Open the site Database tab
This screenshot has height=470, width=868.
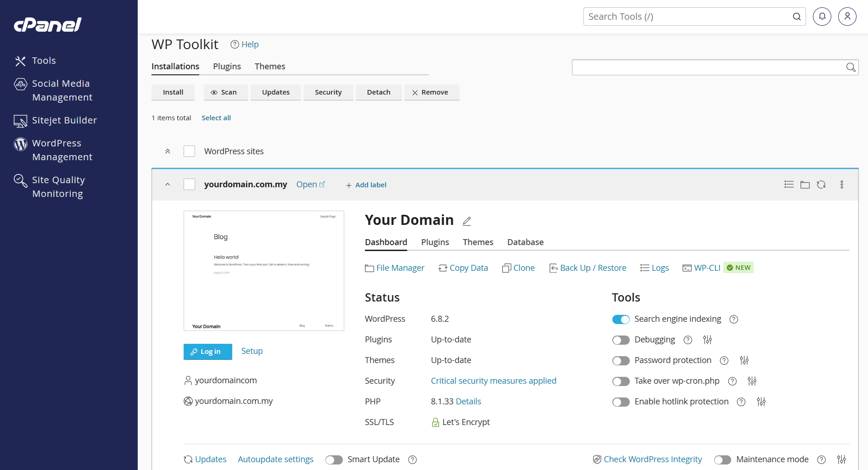pos(525,242)
